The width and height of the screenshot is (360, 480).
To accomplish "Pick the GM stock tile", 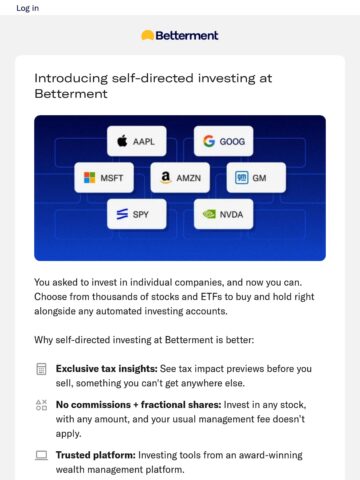I will pos(256,178).
